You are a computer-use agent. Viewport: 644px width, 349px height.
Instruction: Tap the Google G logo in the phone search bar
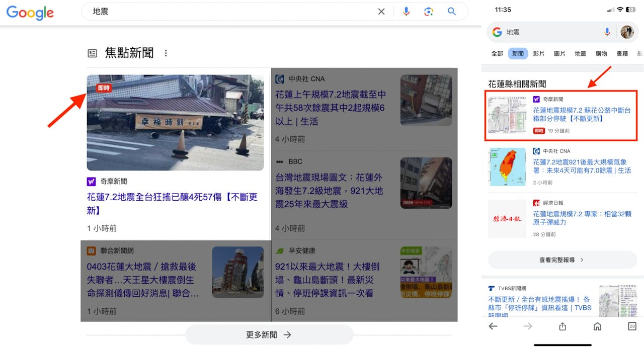coord(497,32)
